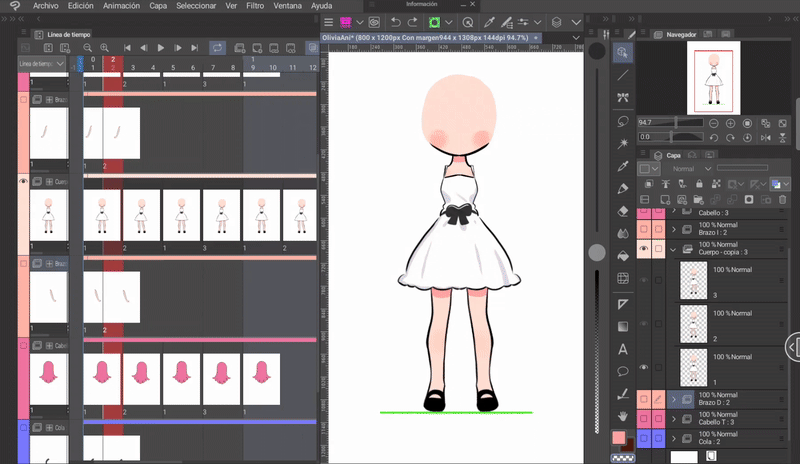
Task: Click the Redo arrow in command bar
Action: (413, 21)
